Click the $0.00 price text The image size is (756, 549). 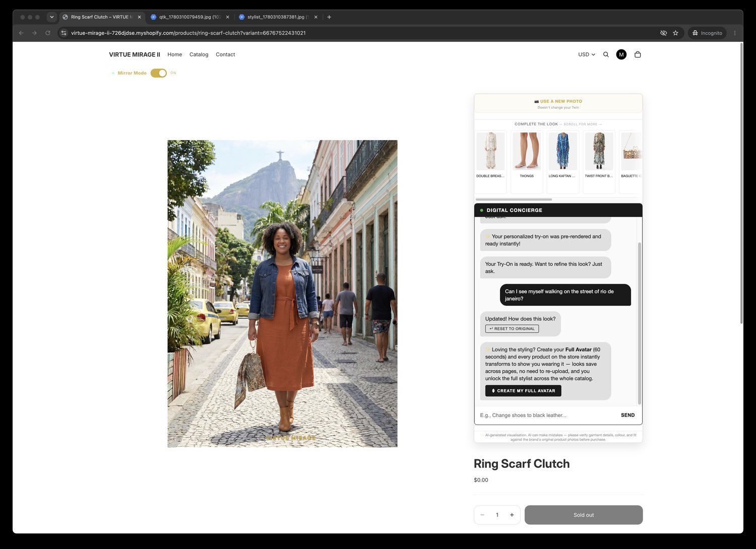pos(481,480)
